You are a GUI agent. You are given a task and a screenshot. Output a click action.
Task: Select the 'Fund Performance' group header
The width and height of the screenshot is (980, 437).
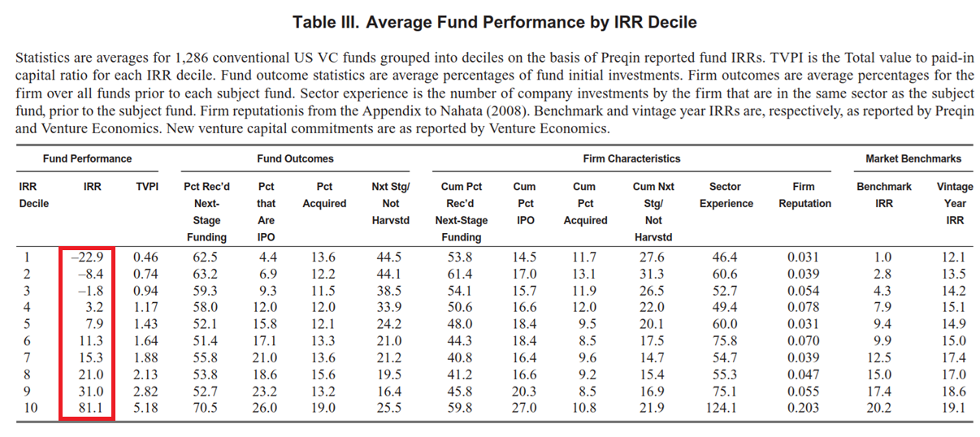click(x=87, y=158)
